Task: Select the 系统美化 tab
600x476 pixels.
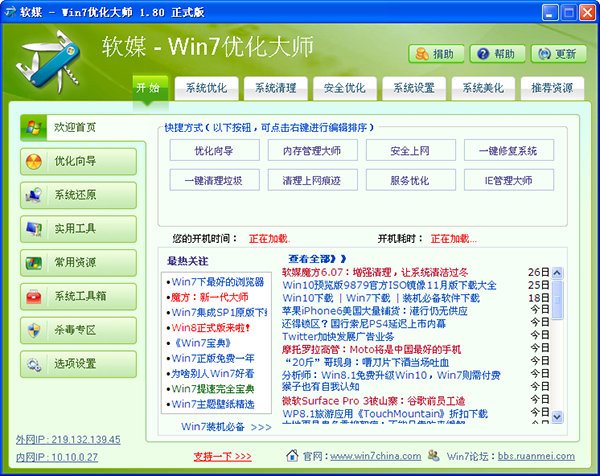Action: (483, 88)
